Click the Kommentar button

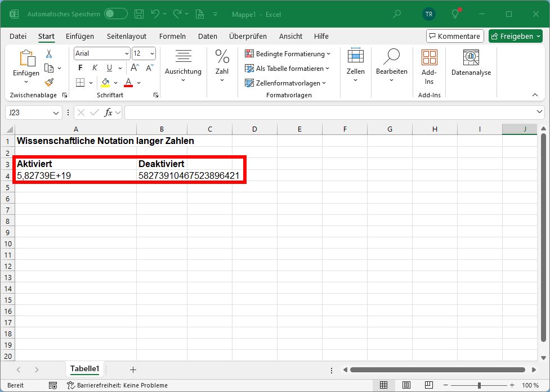(454, 35)
